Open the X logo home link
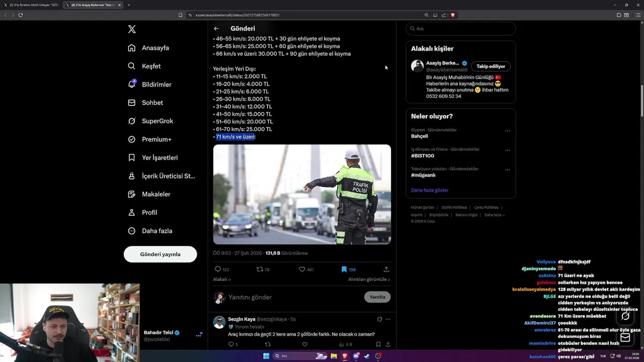 pyautogui.click(x=132, y=29)
